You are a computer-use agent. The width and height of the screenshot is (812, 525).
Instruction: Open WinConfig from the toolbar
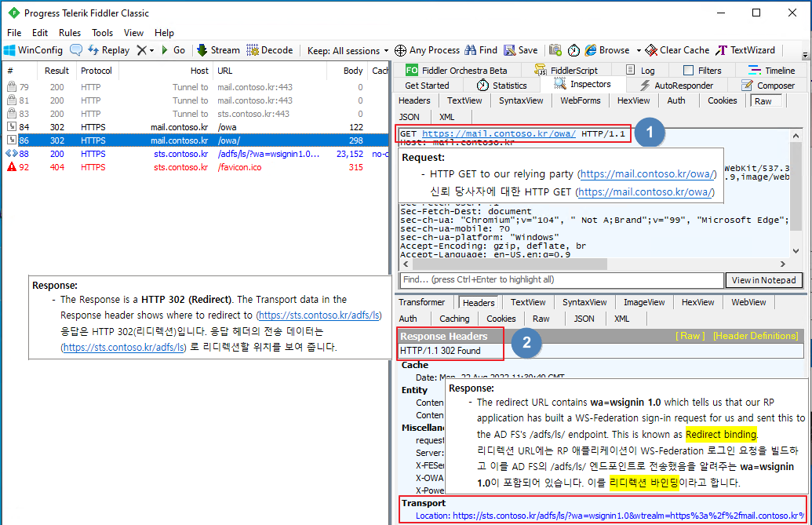(33, 50)
